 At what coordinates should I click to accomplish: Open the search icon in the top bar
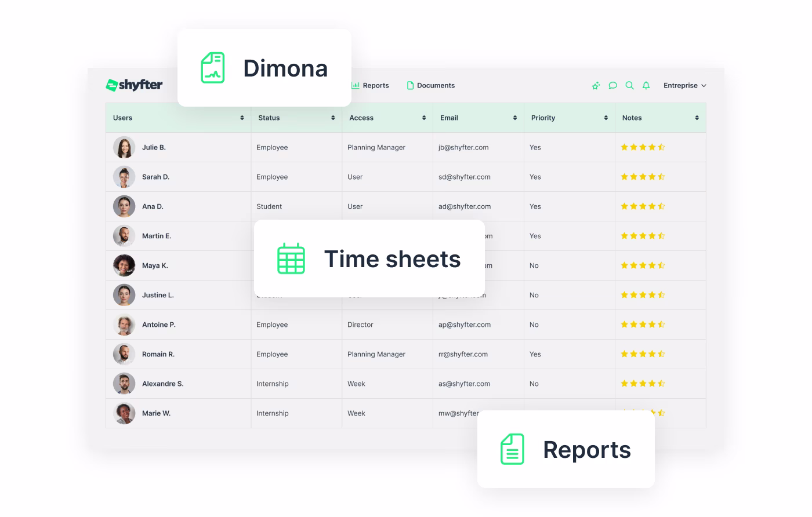[x=629, y=85]
